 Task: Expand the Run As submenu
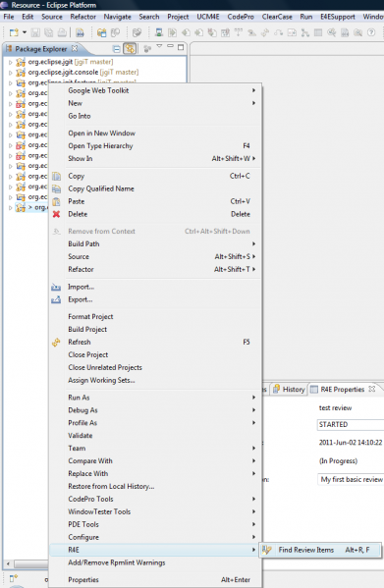point(155,398)
